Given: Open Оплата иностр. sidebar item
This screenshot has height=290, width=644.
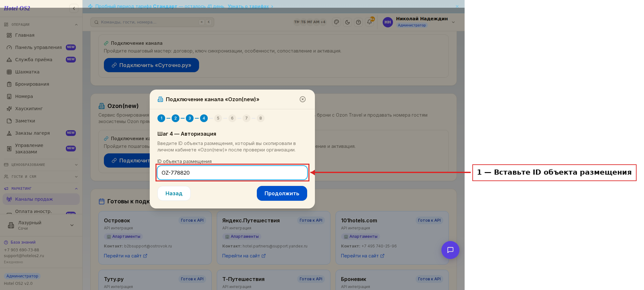Looking at the screenshot, I should [x=41, y=211].
